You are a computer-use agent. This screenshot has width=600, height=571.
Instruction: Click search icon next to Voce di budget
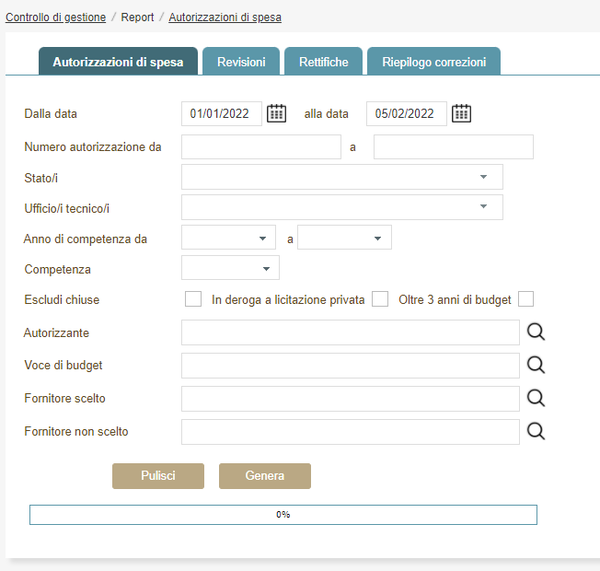(x=536, y=365)
